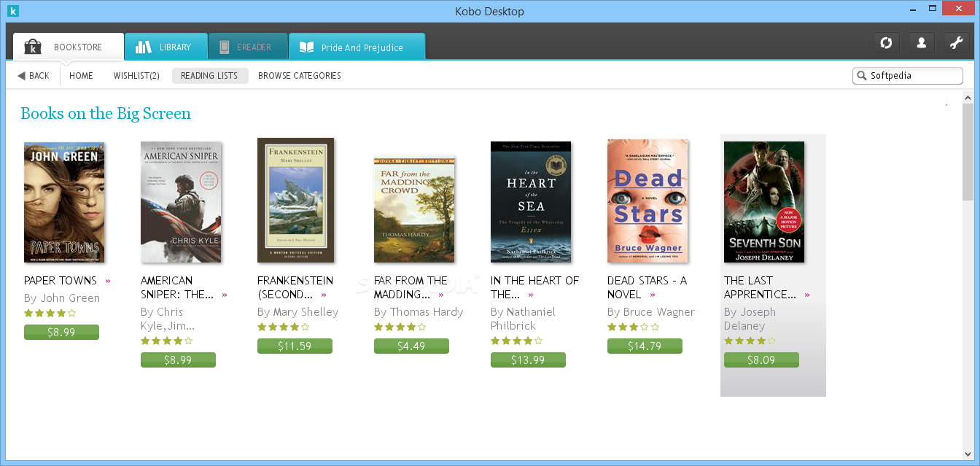Click author name By Nathaniel Philbrick
Image resolution: width=980 pixels, height=466 pixels.
pyautogui.click(x=523, y=319)
